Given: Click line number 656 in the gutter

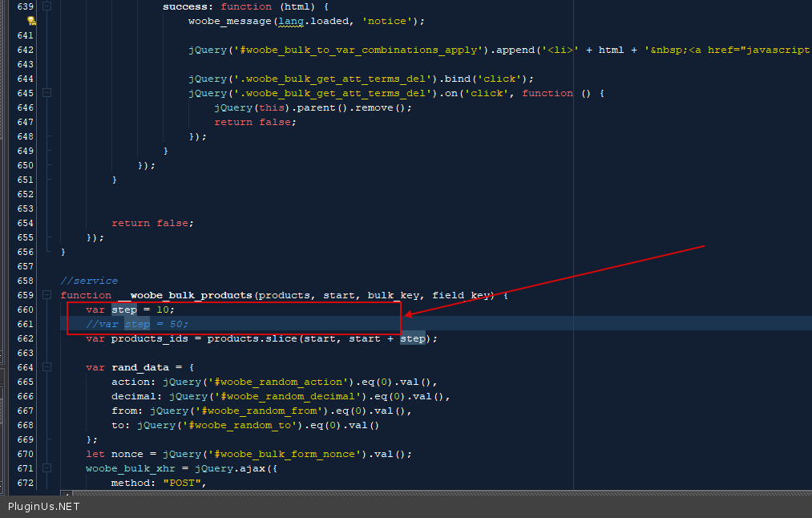Looking at the screenshot, I should 25,252.
